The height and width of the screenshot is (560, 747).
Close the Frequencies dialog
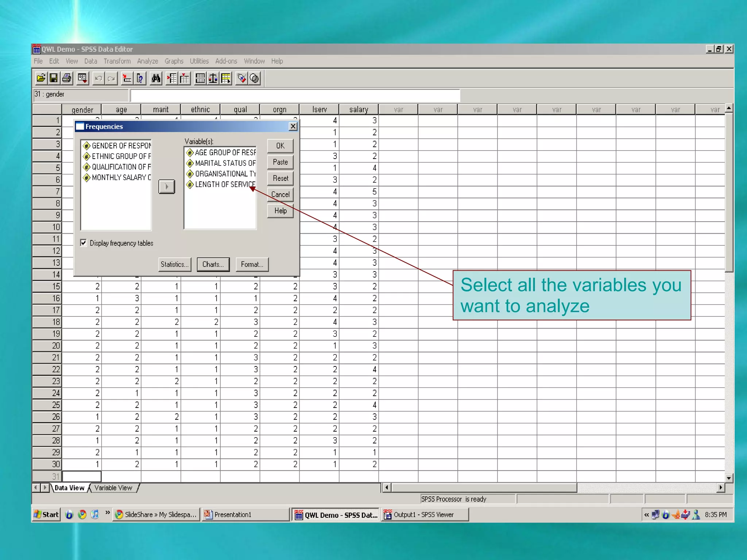tap(293, 126)
